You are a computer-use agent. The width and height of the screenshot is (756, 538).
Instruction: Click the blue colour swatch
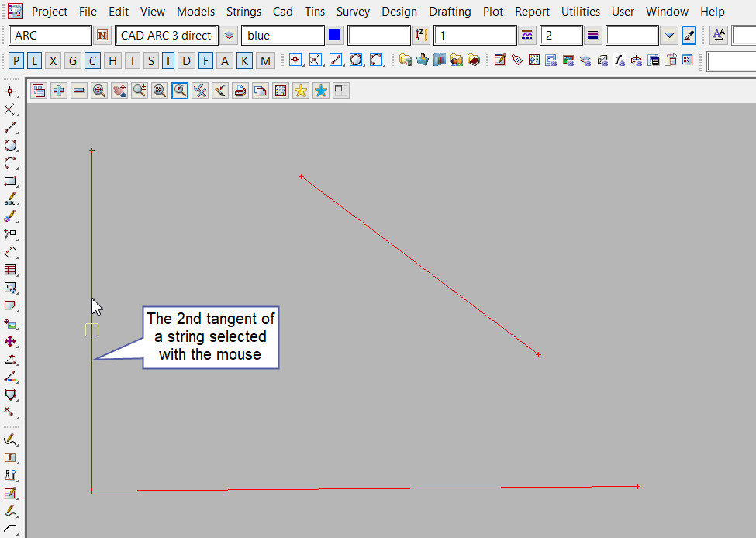coord(335,36)
